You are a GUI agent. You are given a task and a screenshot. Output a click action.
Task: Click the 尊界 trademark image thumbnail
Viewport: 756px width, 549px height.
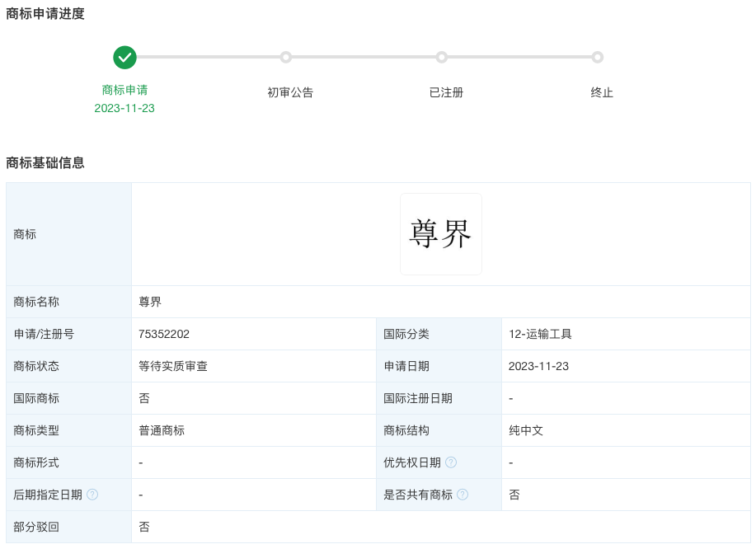pos(441,234)
